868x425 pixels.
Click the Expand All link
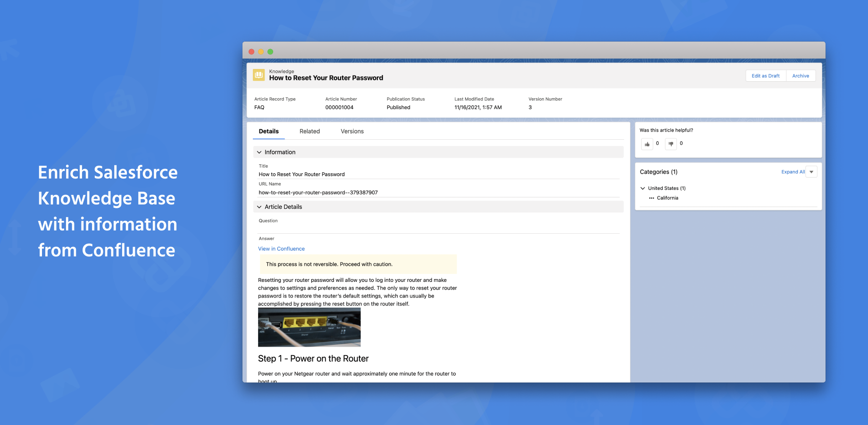click(793, 172)
